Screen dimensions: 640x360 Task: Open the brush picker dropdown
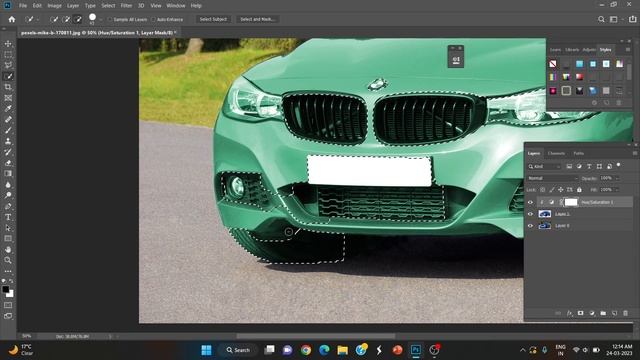pyautogui.click(x=100, y=19)
